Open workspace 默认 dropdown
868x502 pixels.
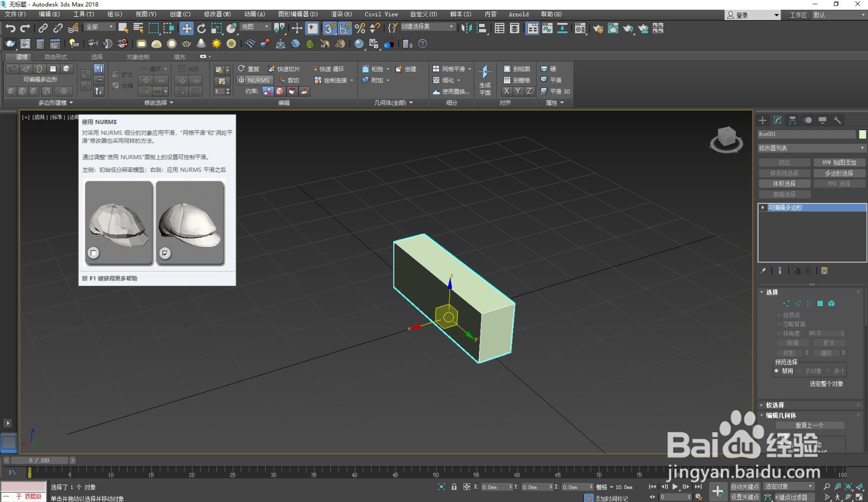839,15
